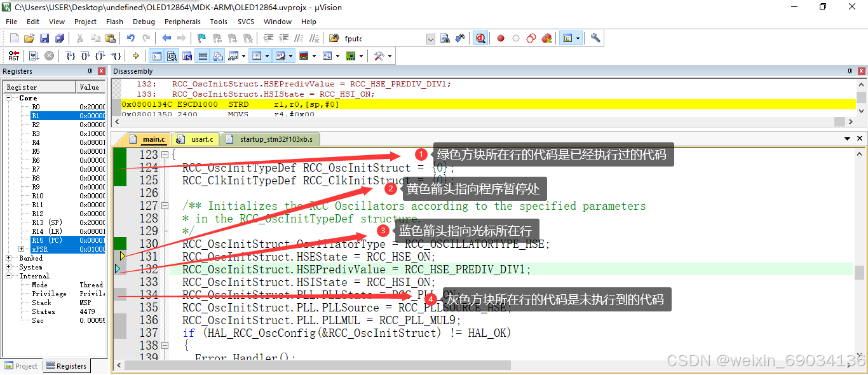Toggle the Call Stack Window button
868x375 pixels.
pos(218,56)
